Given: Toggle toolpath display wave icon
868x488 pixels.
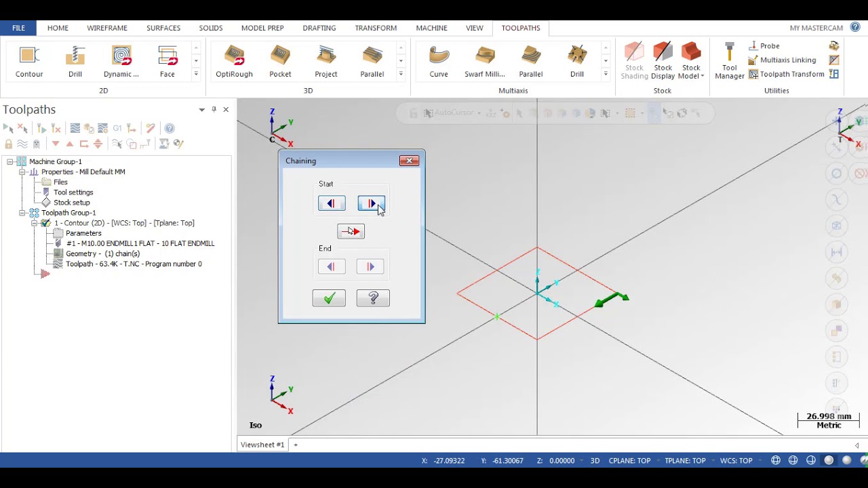Looking at the screenshot, I should (22, 144).
